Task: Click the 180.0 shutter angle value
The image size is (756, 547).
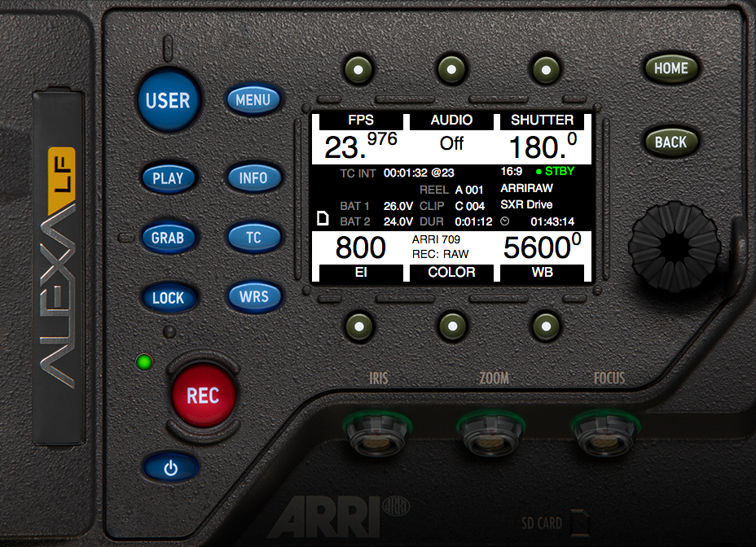Action: click(543, 146)
